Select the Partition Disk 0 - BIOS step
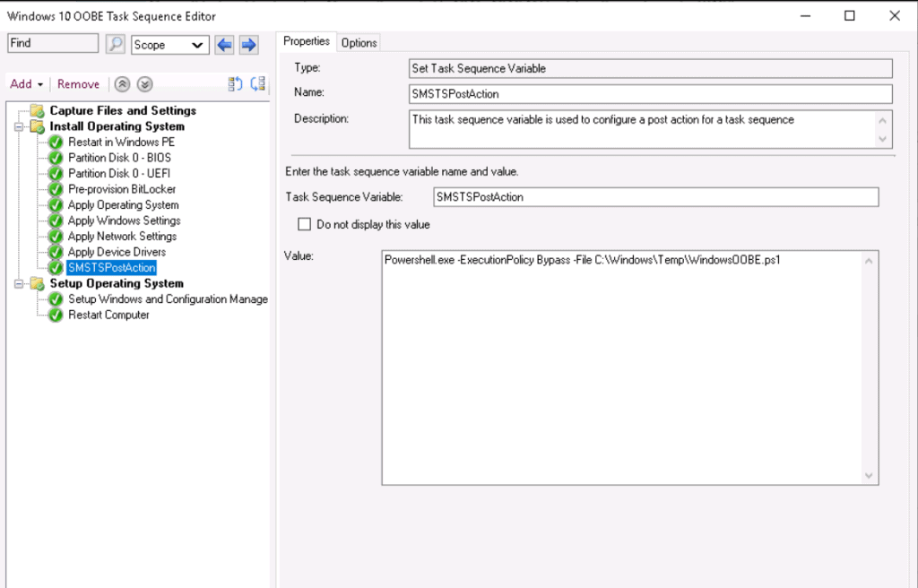 (119, 158)
